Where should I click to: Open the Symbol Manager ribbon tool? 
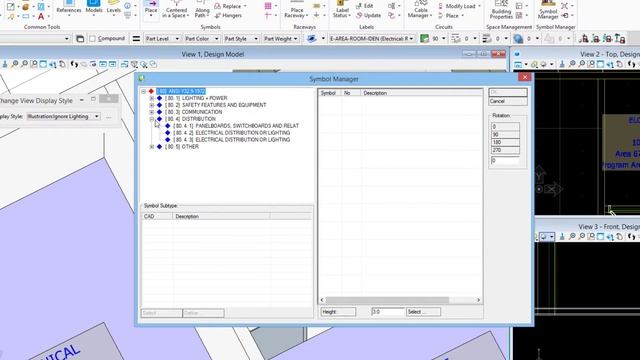547,10
